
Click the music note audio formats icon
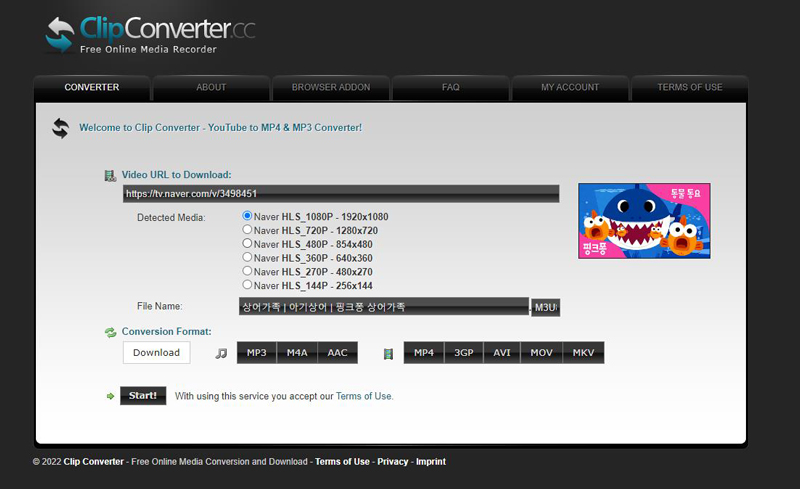221,353
